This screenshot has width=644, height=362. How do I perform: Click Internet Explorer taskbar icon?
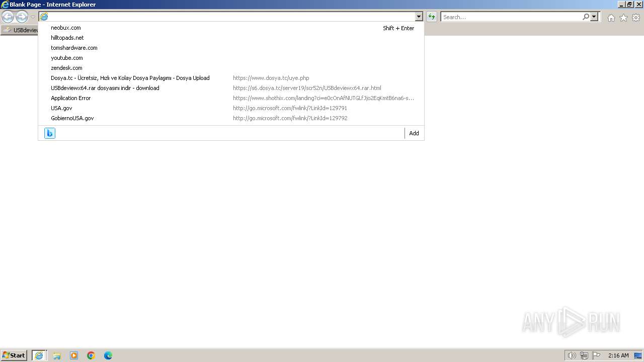point(39,355)
